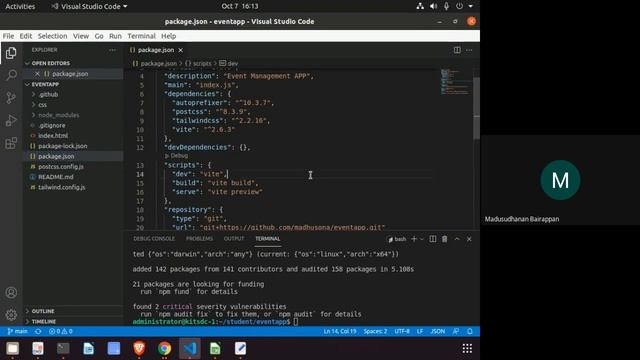Close package.json in Open Editors list

[37, 74]
